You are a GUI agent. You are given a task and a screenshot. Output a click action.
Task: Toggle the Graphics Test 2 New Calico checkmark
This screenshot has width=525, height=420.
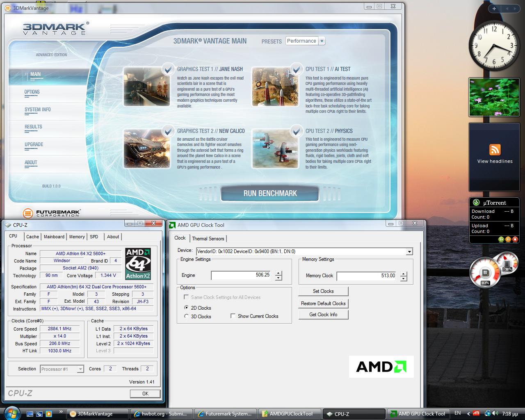(x=167, y=131)
